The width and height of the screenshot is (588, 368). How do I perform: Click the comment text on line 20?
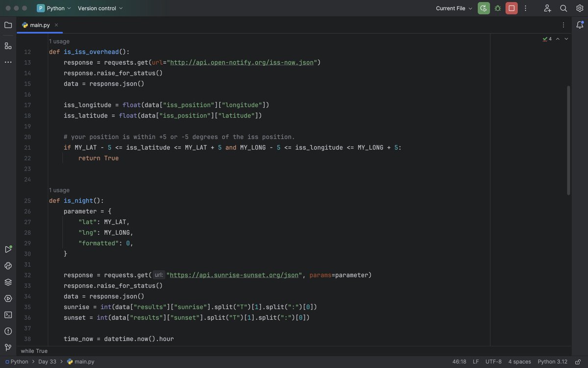179,137
